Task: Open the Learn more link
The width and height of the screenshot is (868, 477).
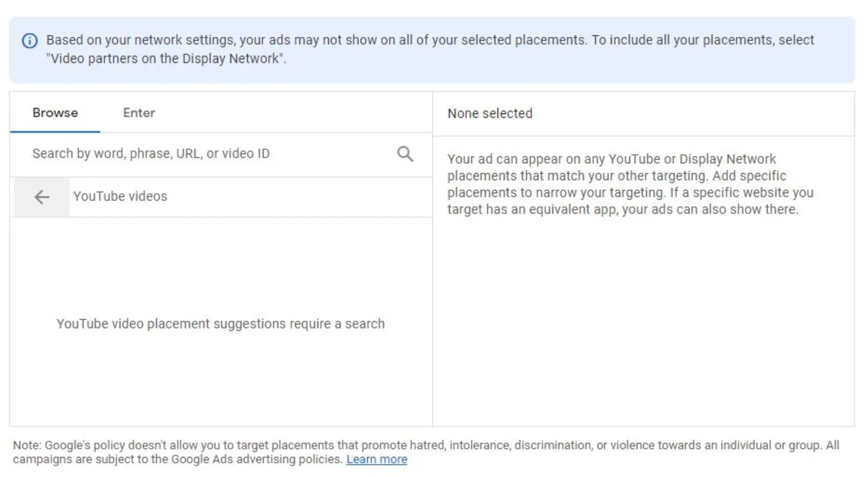Action: (x=377, y=459)
